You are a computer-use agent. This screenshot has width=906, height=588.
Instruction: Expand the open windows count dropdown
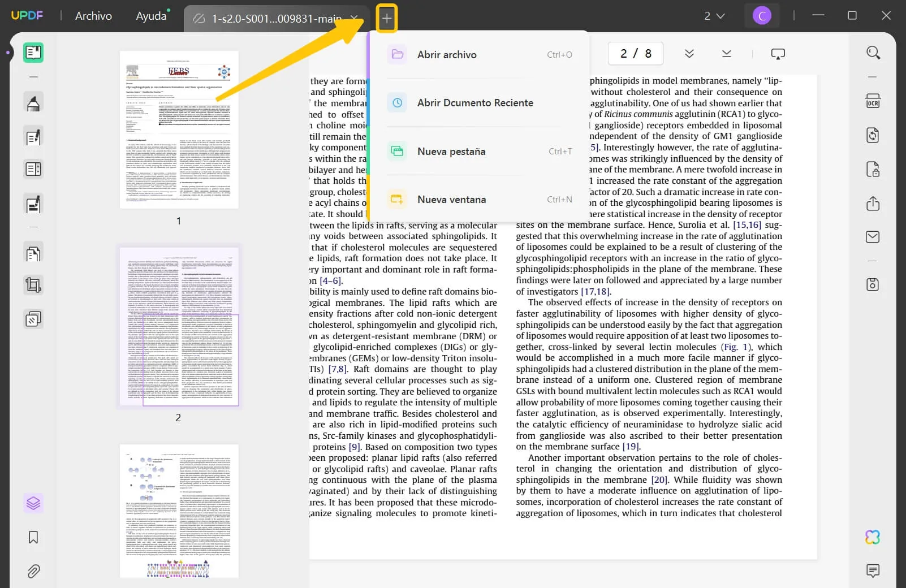714,16
